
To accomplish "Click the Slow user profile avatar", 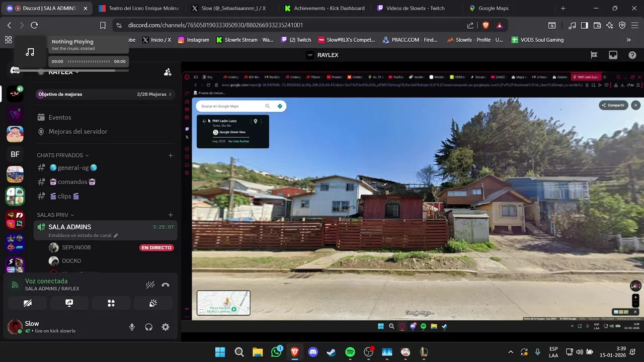I will coord(15,327).
